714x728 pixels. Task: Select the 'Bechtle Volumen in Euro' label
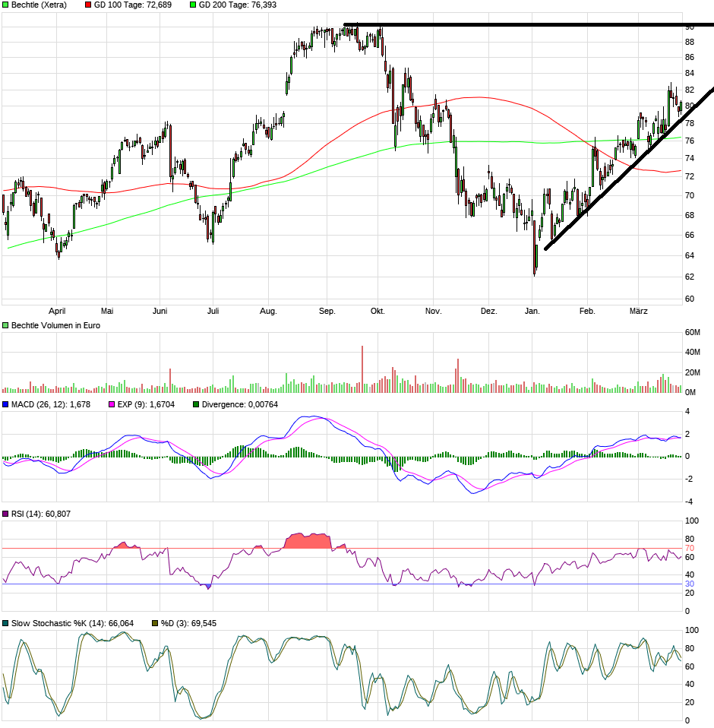[x=55, y=325]
